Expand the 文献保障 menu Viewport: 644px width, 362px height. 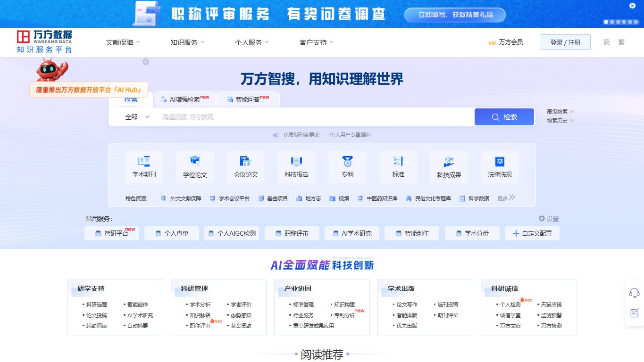point(123,42)
